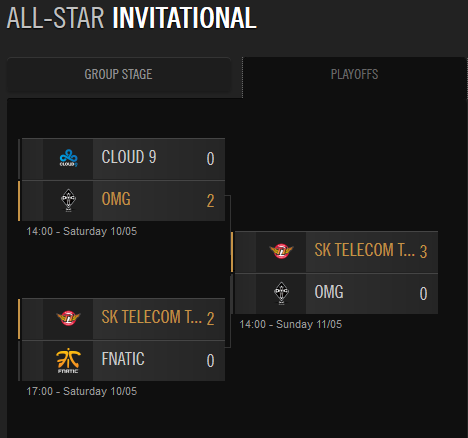The height and width of the screenshot is (438, 468).
Task: Click the All-Star Invitational heading
Action: point(132,18)
